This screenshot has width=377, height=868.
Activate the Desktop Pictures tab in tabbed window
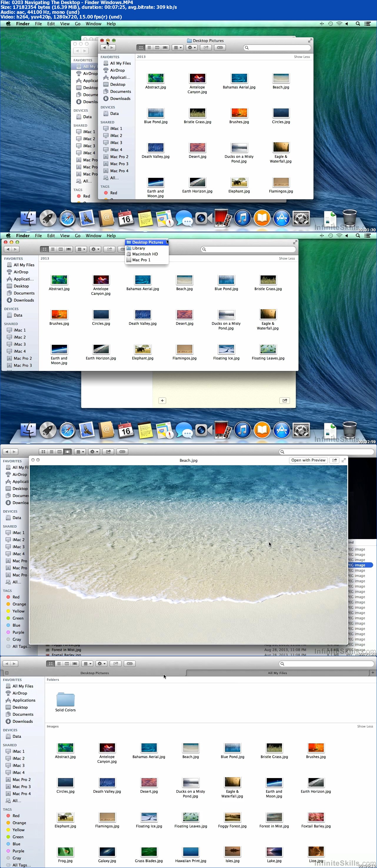[x=95, y=673]
